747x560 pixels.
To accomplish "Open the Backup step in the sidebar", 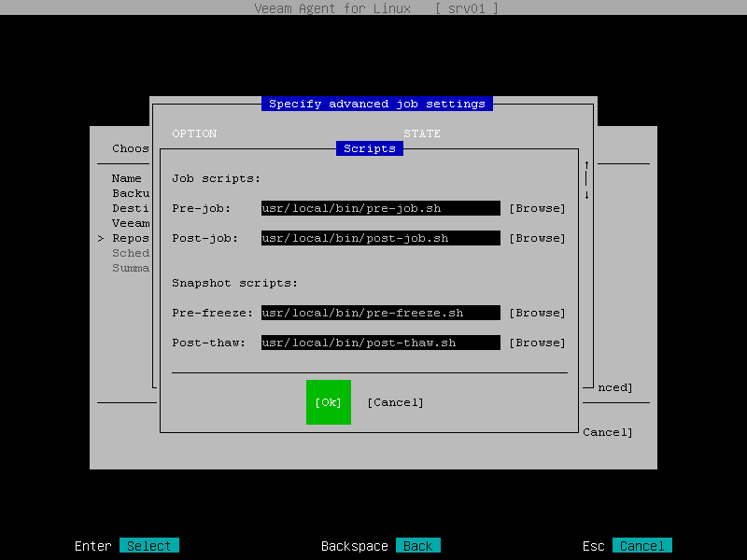I will 126,192.
